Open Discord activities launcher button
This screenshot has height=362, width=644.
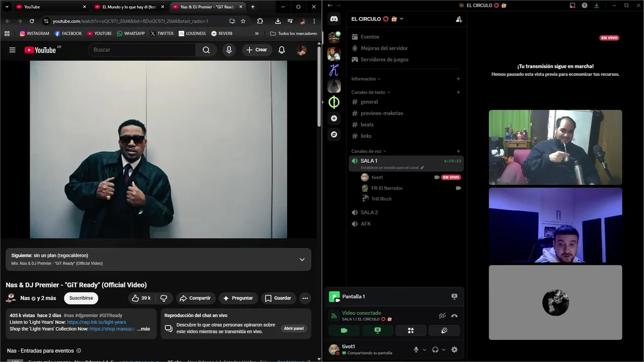[411, 330]
